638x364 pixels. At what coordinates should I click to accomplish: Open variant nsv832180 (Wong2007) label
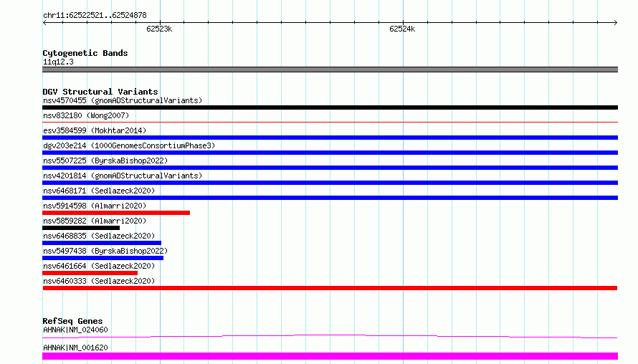point(86,115)
